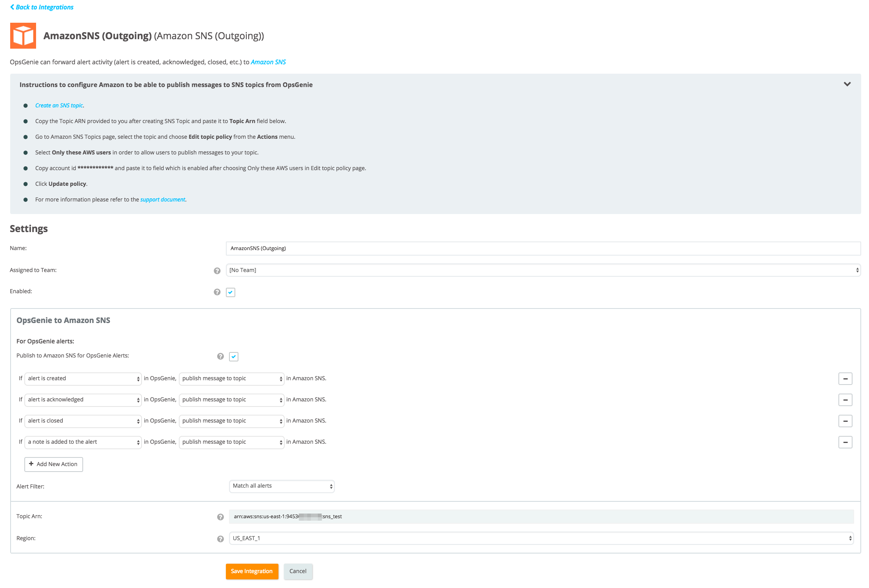Open the Region US_EAST_1 dropdown
Image resolution: width=869 pixels, height=588 pixels.
click(x=541, y=538)
